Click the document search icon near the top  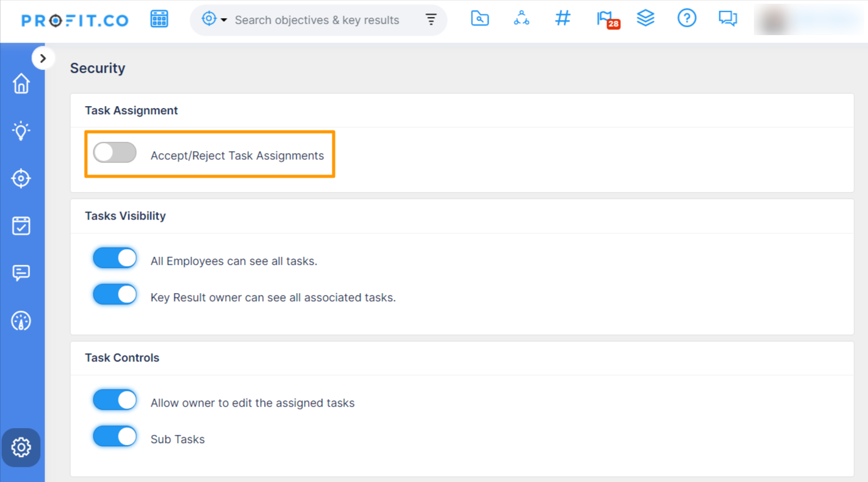click(480, 19)
